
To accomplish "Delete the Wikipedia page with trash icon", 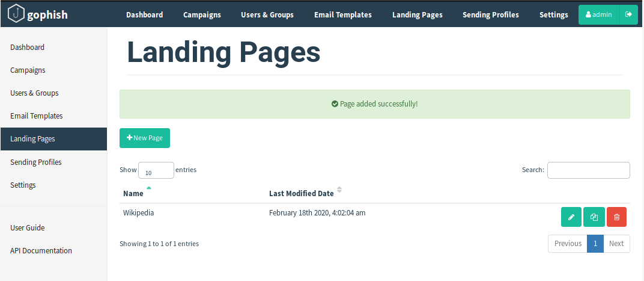I will tap(616, 217).
